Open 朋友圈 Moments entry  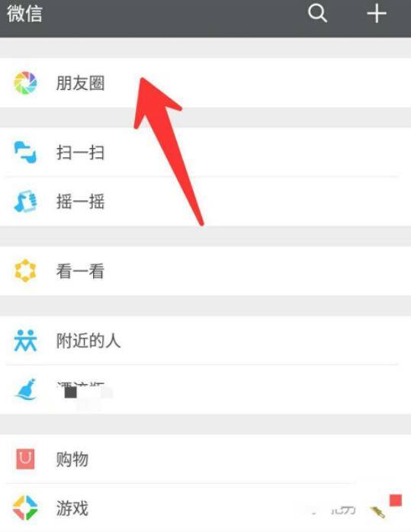(x=205, y=83)
